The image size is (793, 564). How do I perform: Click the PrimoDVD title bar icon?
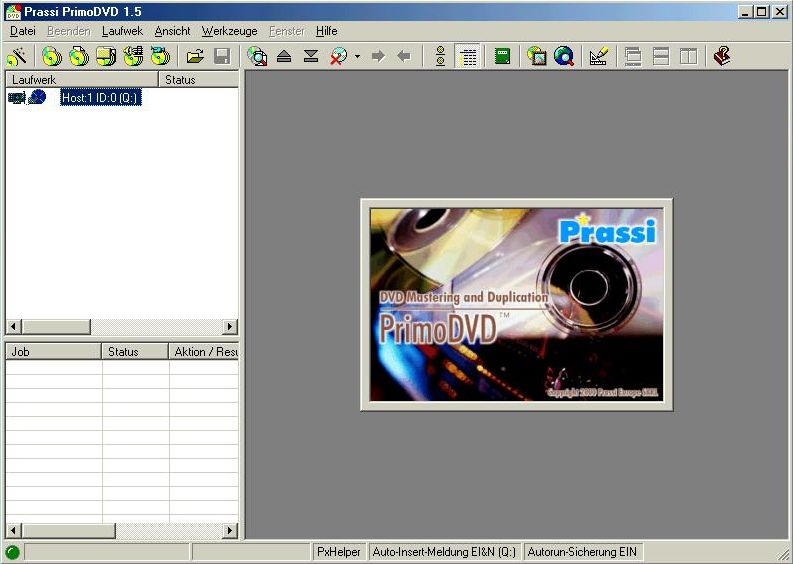point(13,12)
